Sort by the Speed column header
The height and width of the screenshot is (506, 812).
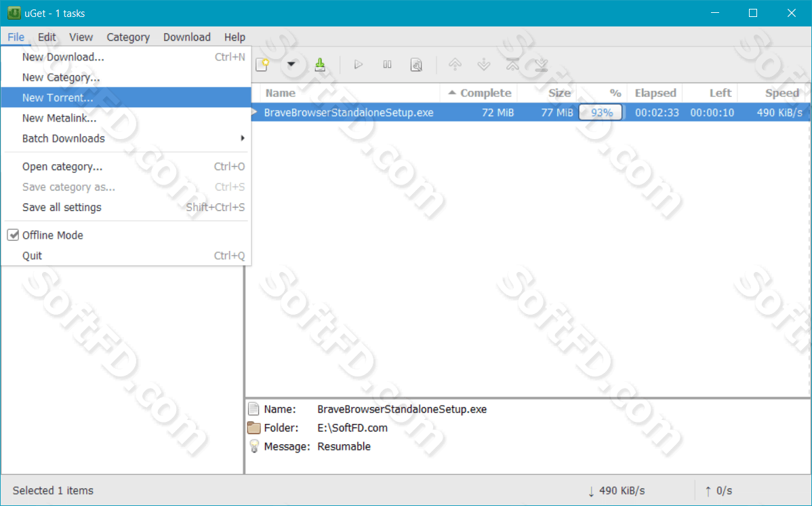tap(773, 94)
